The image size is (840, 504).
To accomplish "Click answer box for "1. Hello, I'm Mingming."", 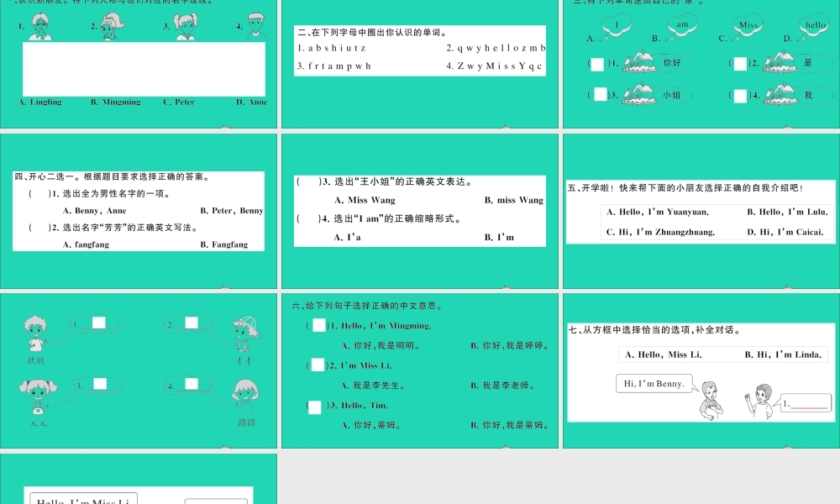I will coord(318,325).
